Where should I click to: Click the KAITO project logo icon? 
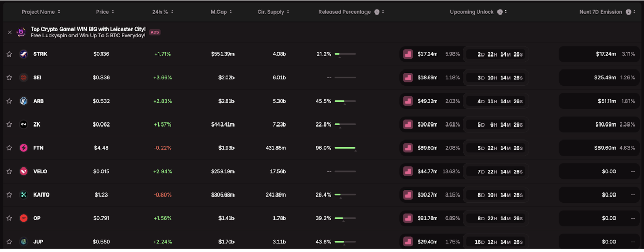[x=24, y=195]
